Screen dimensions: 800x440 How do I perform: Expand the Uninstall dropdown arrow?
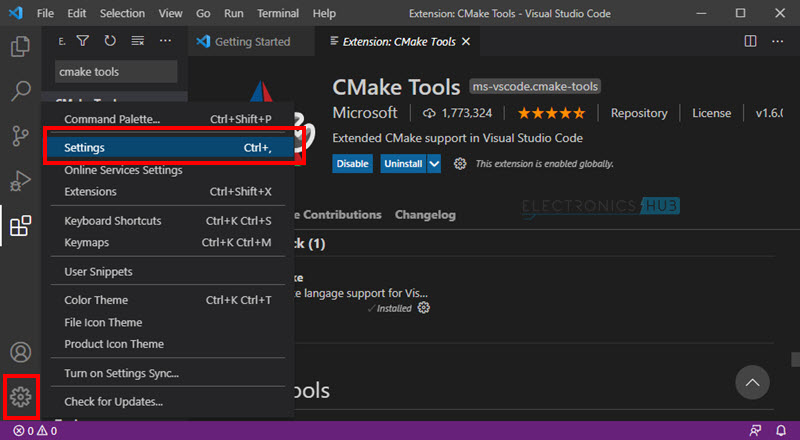[434, 164]
